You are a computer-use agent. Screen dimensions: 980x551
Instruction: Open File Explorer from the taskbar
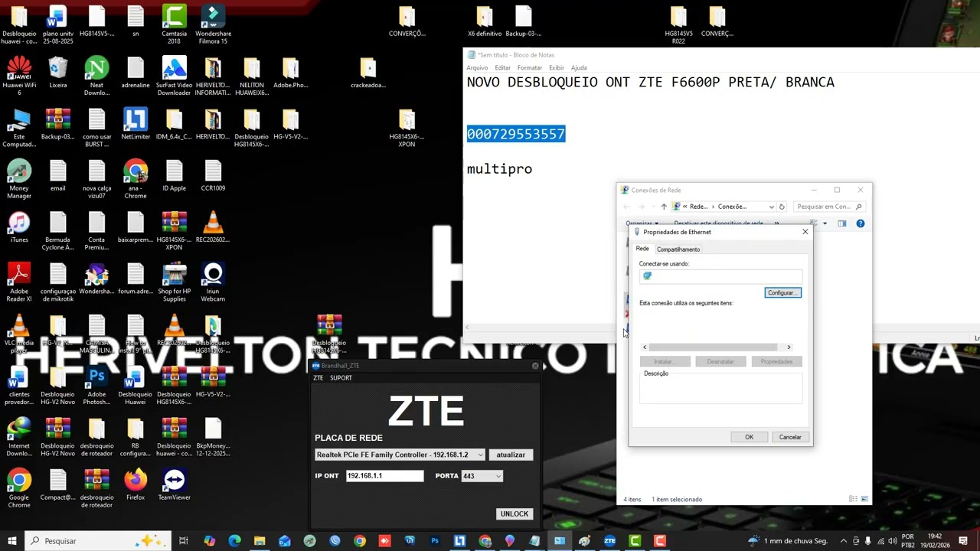(260, 541)
